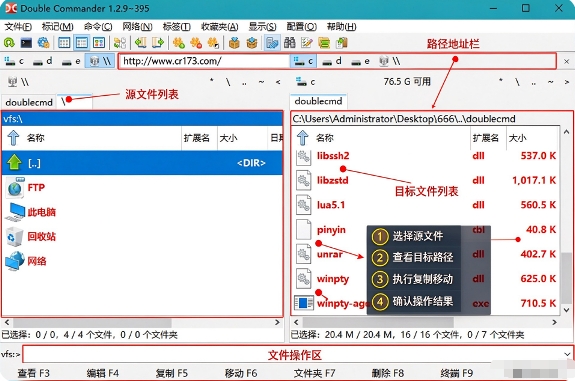Image resolution: width=575 pixels, height=381 pixels.
Task: Click the right-arrow target equals source icon
Action: click(158, 43)
